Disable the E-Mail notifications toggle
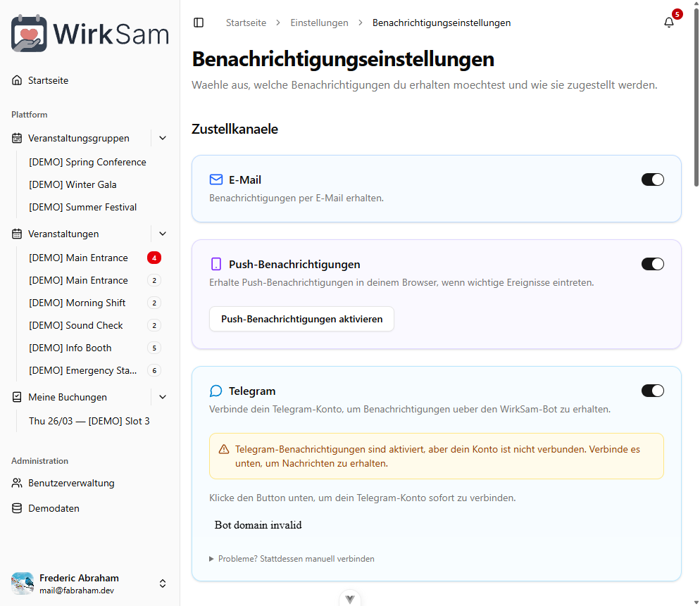This screenshot has height=606, width=700. coord(653,180)
